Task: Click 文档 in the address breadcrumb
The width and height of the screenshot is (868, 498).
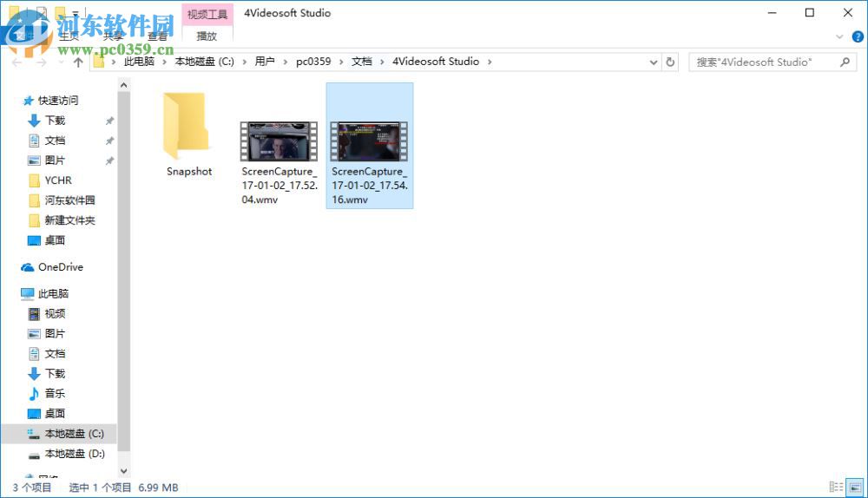Action: tap(362, 62)
